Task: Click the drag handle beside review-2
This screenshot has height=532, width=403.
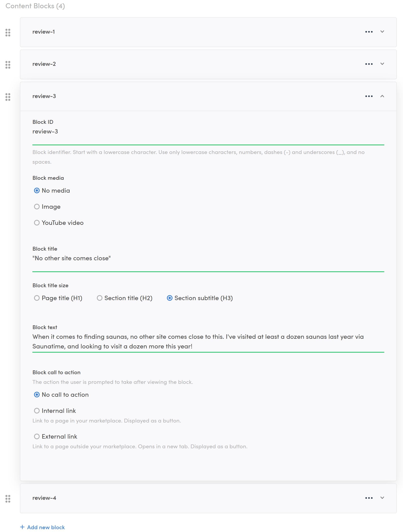Action: click(x=8, y=65)
